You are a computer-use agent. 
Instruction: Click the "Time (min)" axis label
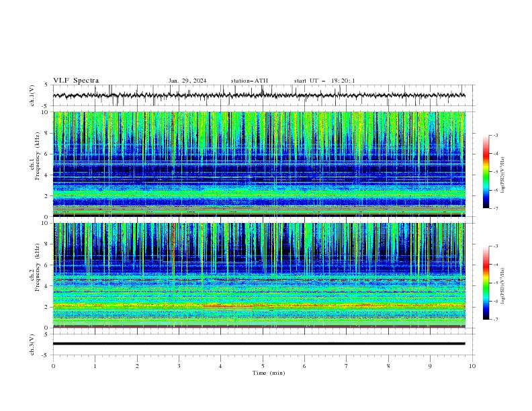[269, 373]
